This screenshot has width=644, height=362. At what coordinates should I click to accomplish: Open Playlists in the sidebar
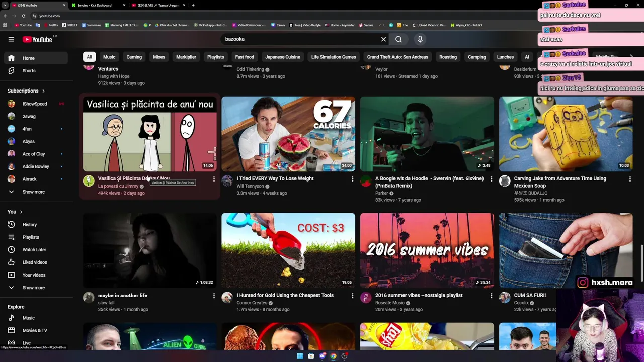click(x=35, y=237)
